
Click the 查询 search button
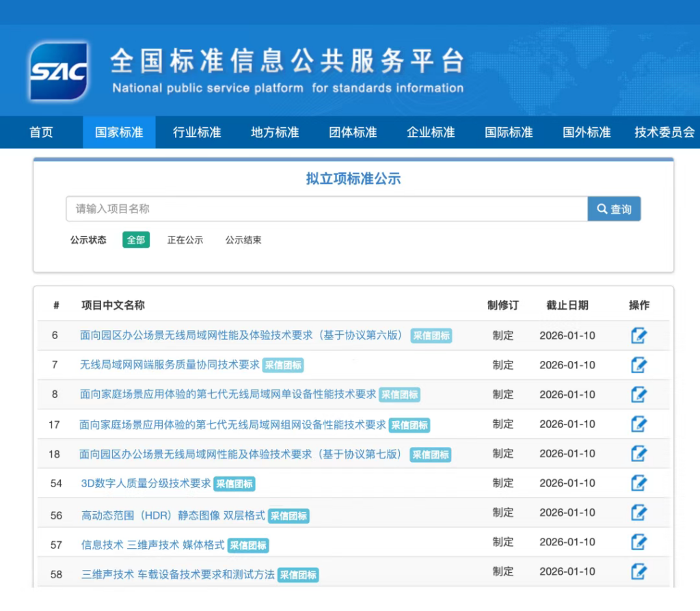click(614, 209)
